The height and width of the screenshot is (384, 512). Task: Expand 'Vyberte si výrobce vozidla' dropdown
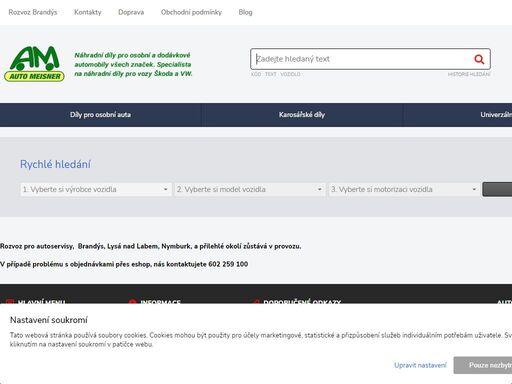[x=96, y=189]
